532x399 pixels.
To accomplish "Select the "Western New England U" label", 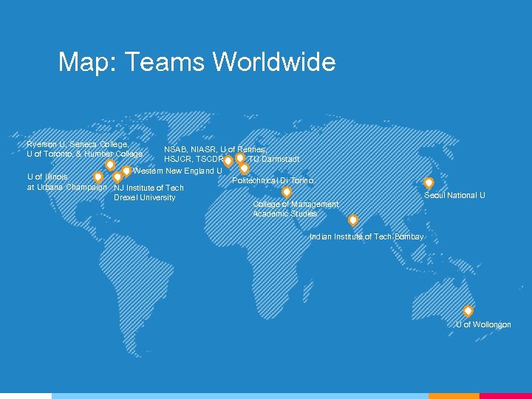I will (177, 171).
